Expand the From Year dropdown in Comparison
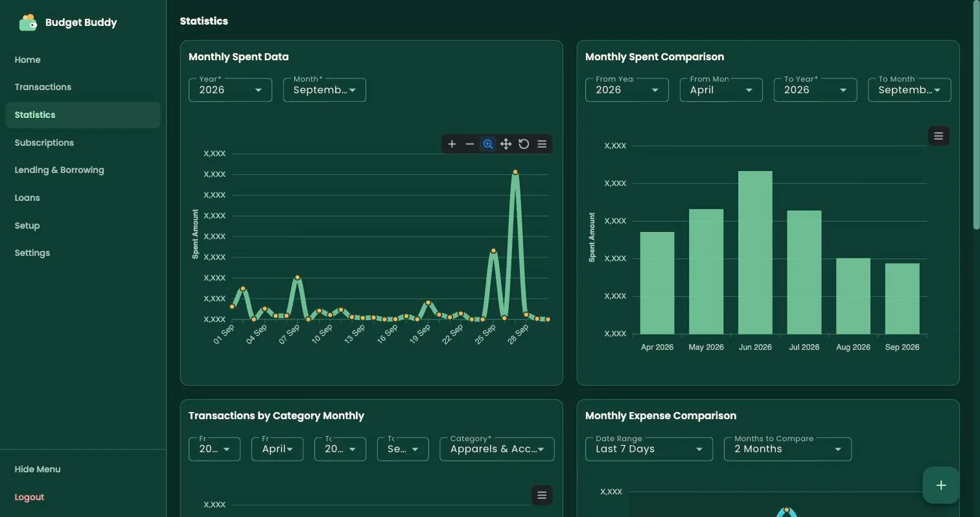This screenshot has width=980, height=517. coord(627,89)
